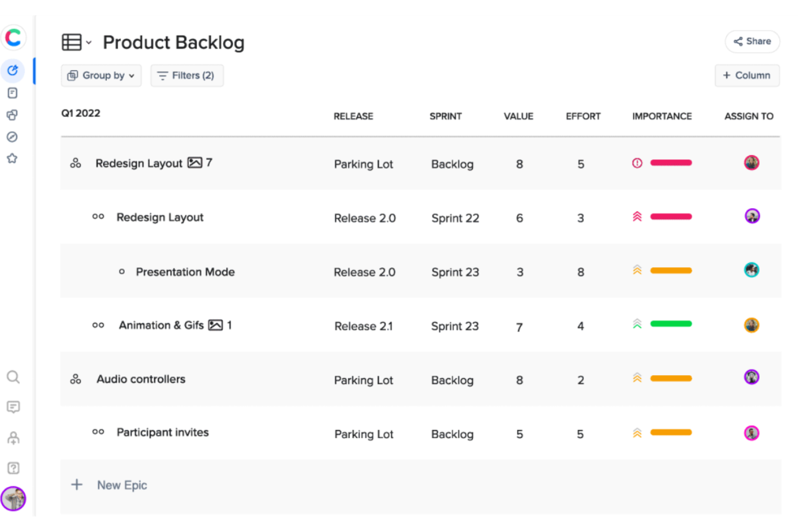Open assignee avatar for Audio controllers
This screenshot has width=798, height=532.
click(752, 377)
